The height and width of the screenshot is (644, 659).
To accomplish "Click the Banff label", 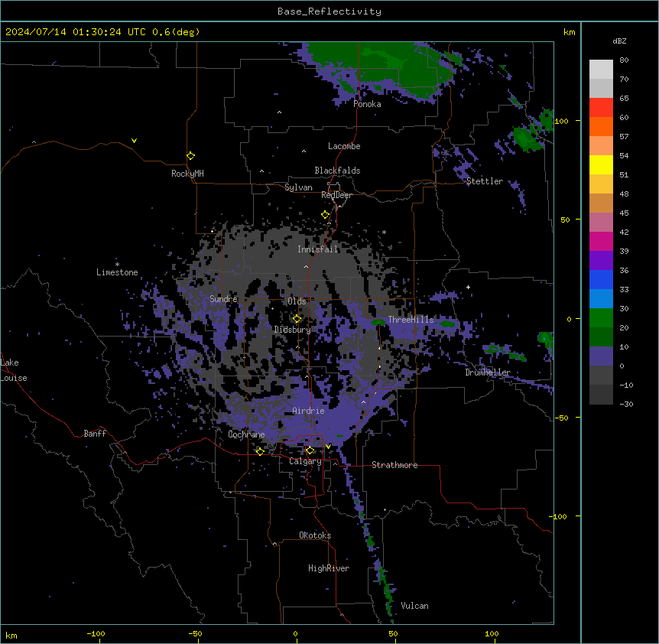I will [95, 434].
